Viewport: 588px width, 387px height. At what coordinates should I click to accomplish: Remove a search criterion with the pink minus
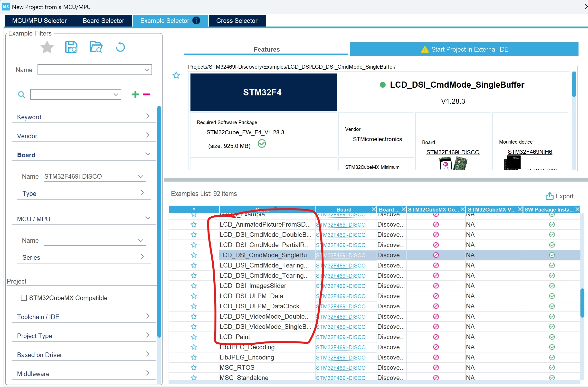(146, 94)
